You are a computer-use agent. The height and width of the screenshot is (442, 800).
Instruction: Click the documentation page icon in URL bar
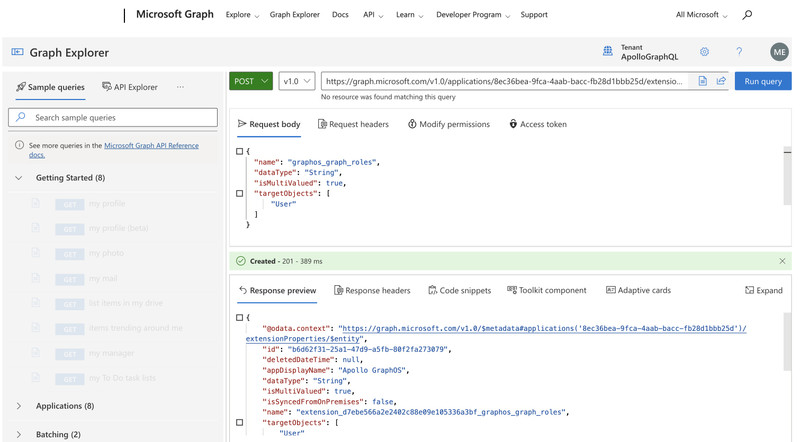[x=703, y=81]
